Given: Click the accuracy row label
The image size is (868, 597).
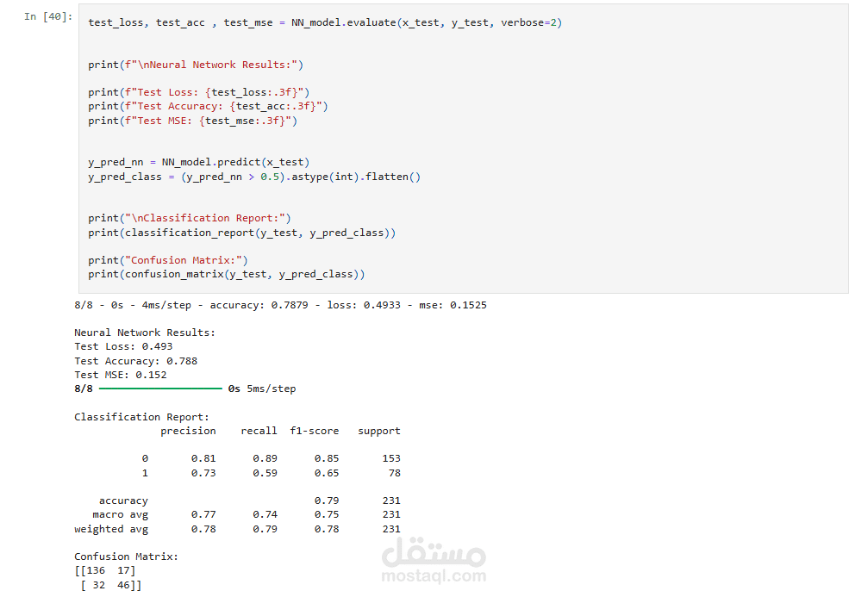Looking at the screenshot, I should click(x=123, y=501).
